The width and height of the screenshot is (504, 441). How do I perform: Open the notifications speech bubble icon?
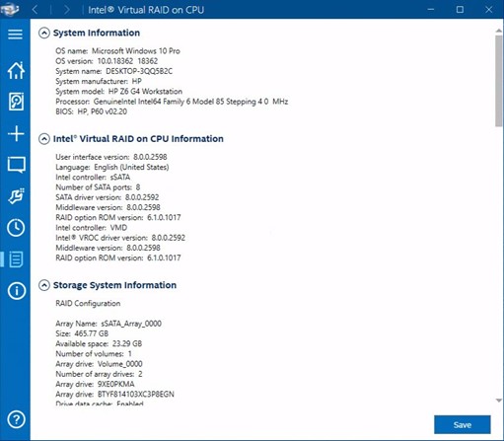coord(16,165)
